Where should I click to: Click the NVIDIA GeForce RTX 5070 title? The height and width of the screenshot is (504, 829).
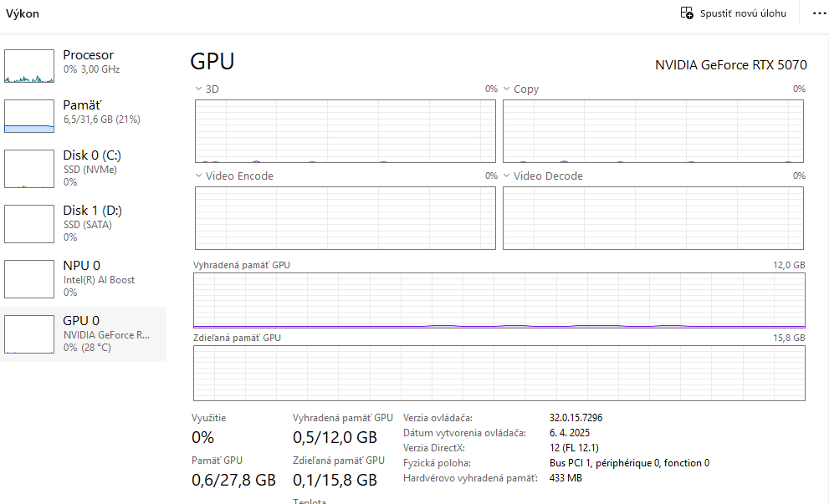click(x=729, y=64)
